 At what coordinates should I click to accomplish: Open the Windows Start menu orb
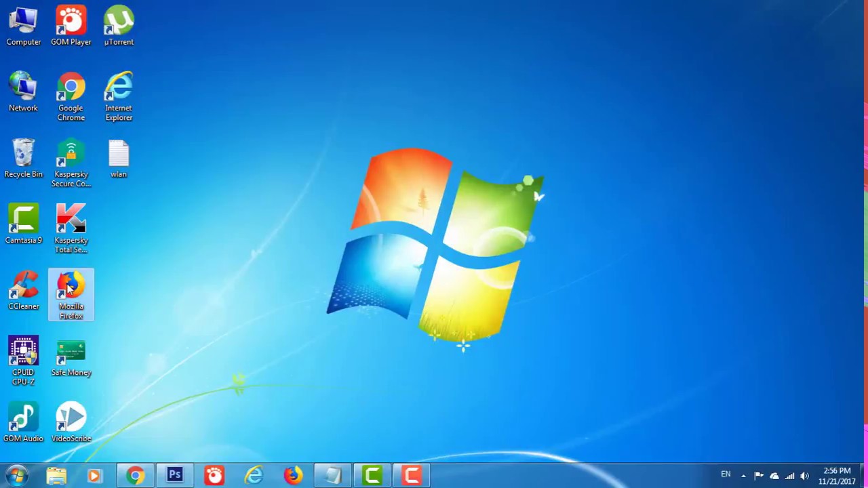click(x=17, y=476)
